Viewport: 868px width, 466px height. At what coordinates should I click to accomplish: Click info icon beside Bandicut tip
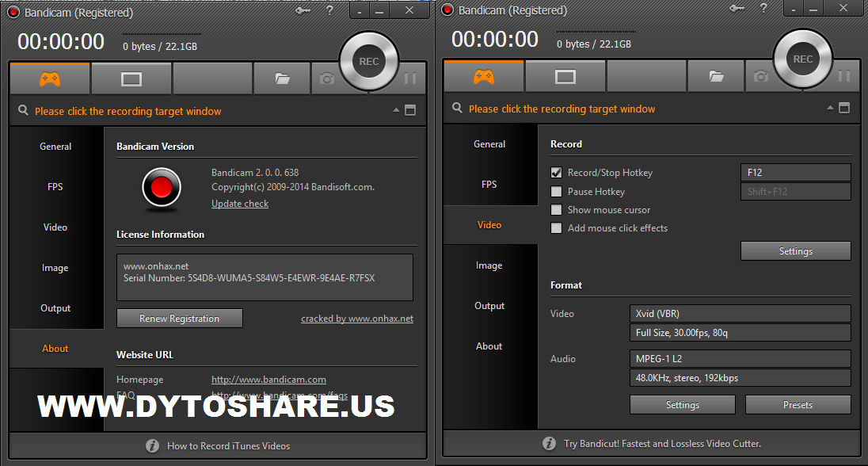click(x=549, y=443)
